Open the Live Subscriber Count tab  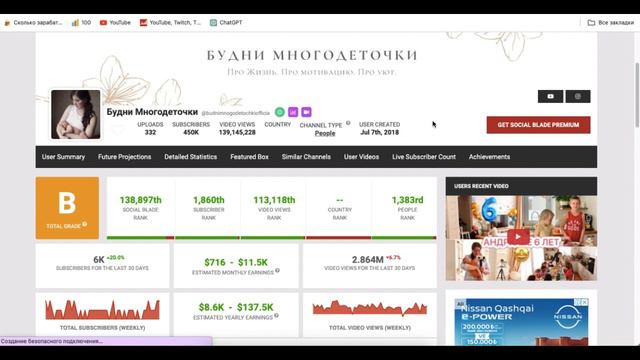424,157
